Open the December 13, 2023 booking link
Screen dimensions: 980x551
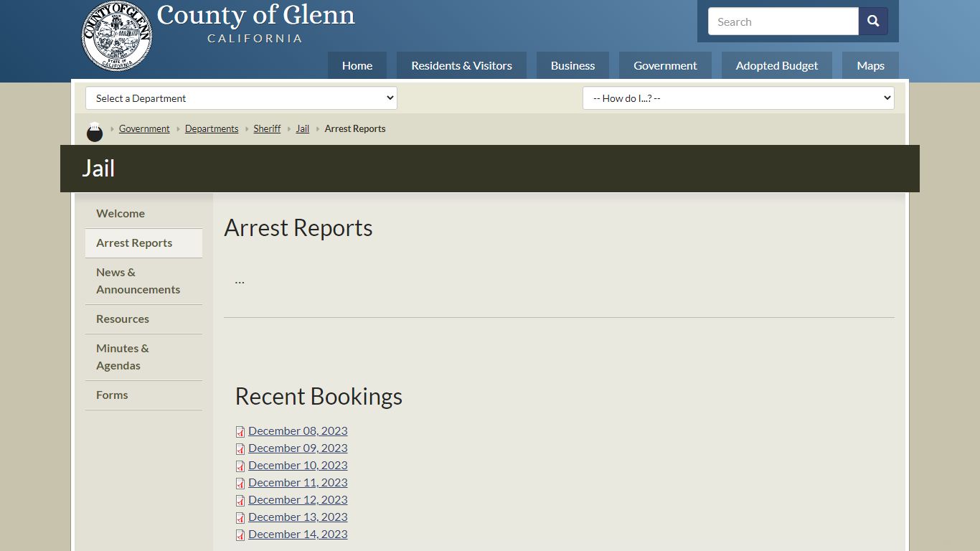tap(298, 517)
